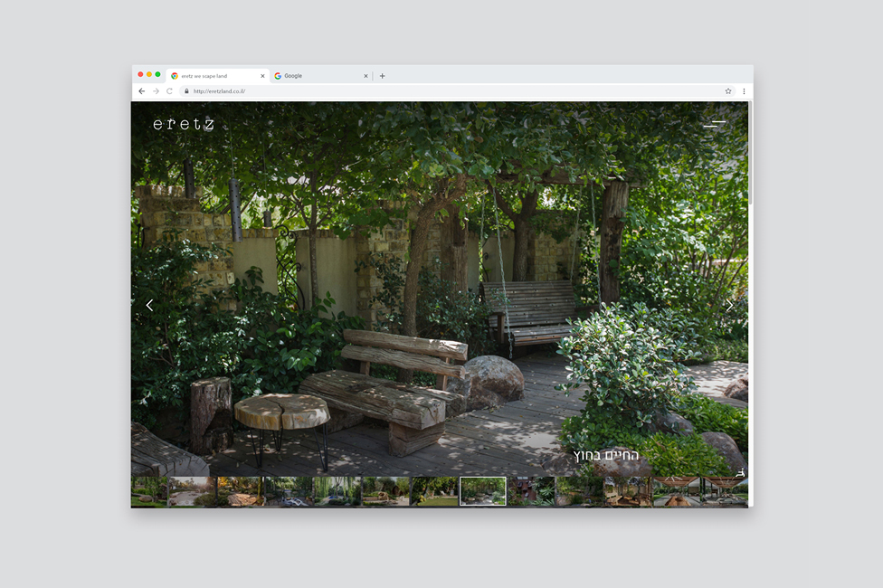
Task: Reload the eretzland page
Action: tap(169, 90)
